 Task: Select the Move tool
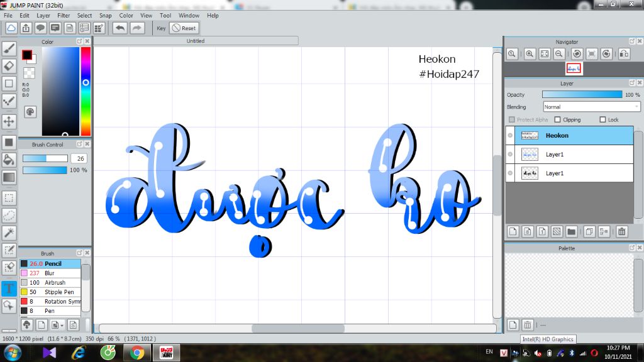pos(9,121)
